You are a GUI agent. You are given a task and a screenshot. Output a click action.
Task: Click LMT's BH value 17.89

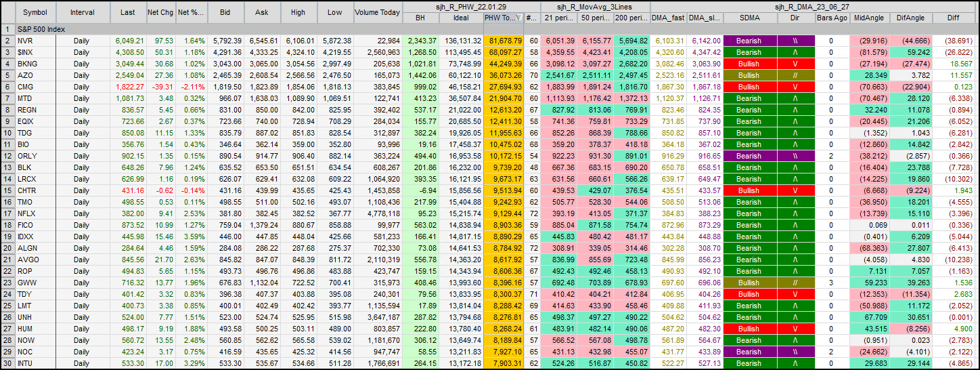coord(420,306)
